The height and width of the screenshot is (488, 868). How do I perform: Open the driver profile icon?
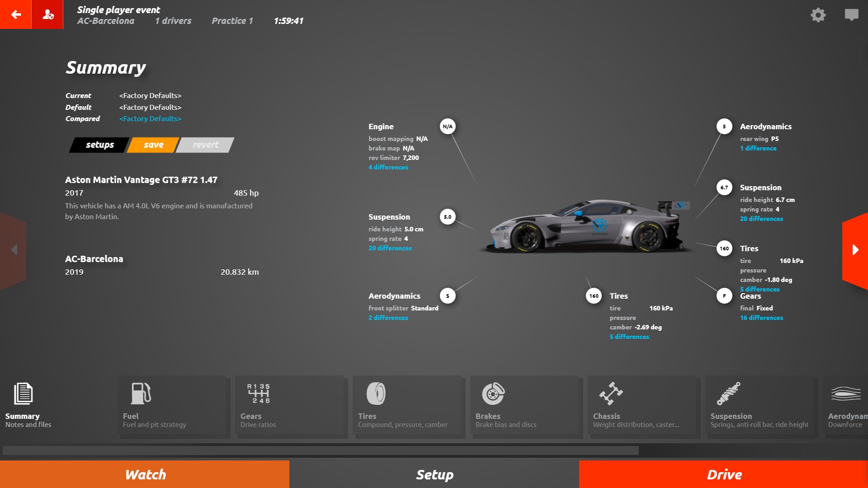click(x=47, y=14)
